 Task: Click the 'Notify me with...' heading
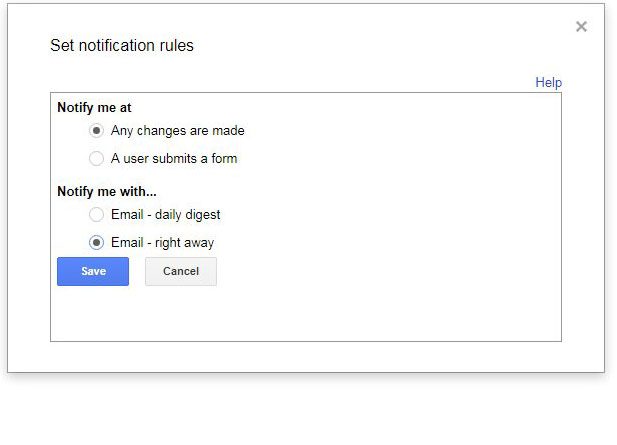107,191
